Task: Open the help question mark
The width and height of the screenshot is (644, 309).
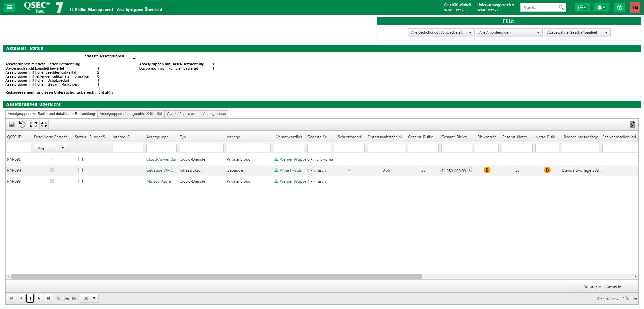Action: click(620, 7)
